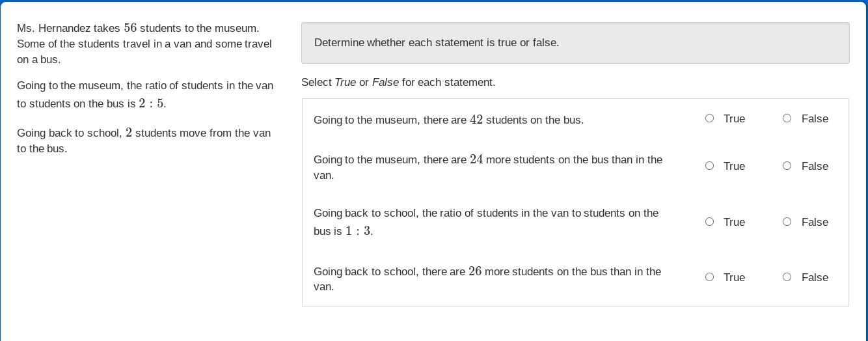Viewport: 868px width, 341px height.
Task: Mark False for 24 more students statement
Action: point(787,166)
